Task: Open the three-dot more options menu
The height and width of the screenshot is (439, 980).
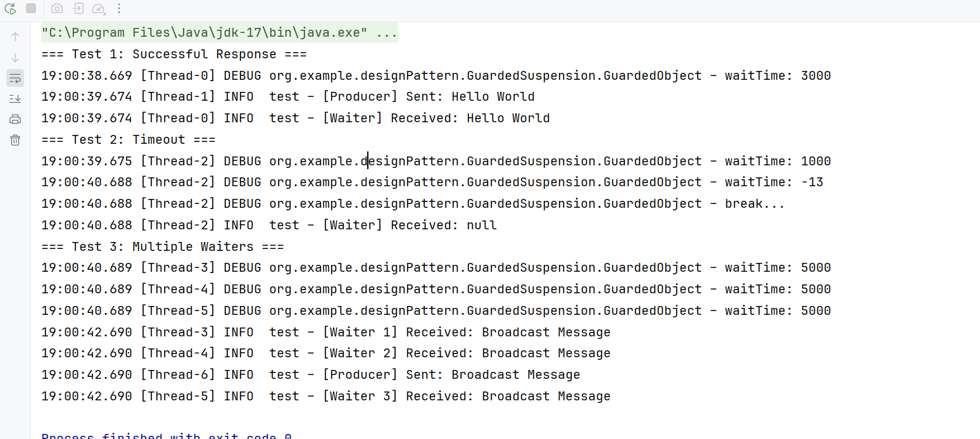Action: tap(119, 8)
